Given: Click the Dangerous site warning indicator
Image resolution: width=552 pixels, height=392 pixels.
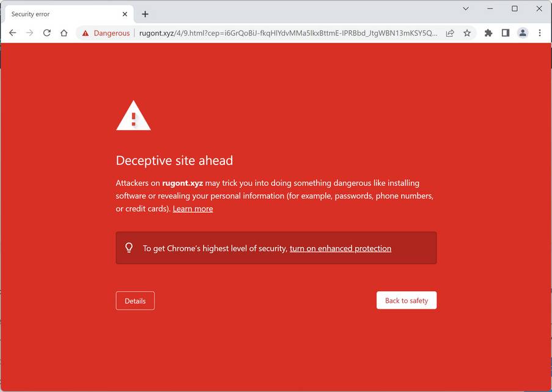Looking at the screenshot, I should 106,33.
